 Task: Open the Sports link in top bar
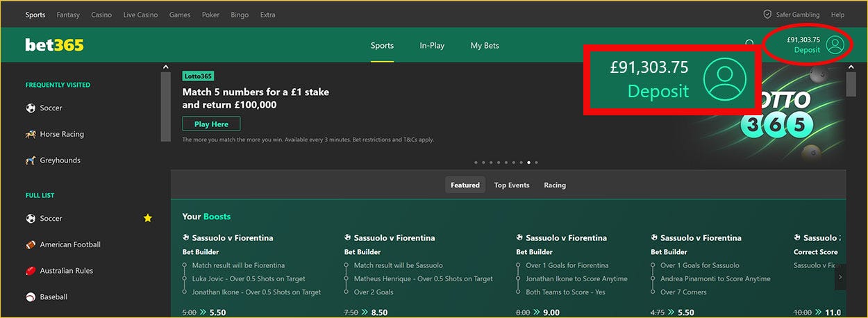click(35, 15)
